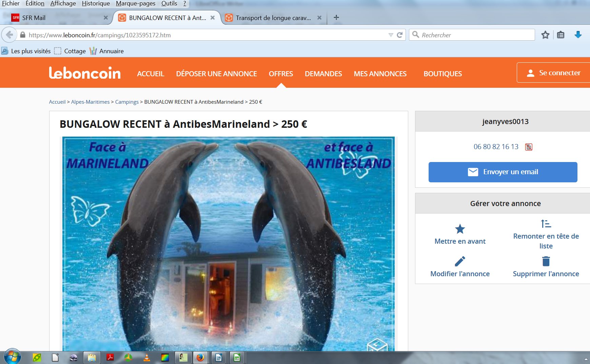Select the BUNGALOW RECENT tab
Image resolution: width=590 pixels, height=364 pixels.
click(x=168, y=18)
